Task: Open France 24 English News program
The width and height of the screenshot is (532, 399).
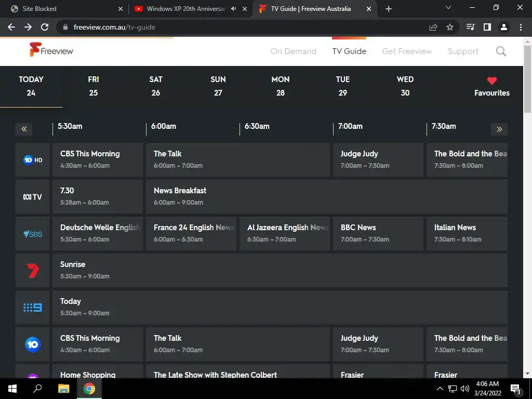Action: click(191, 234)
